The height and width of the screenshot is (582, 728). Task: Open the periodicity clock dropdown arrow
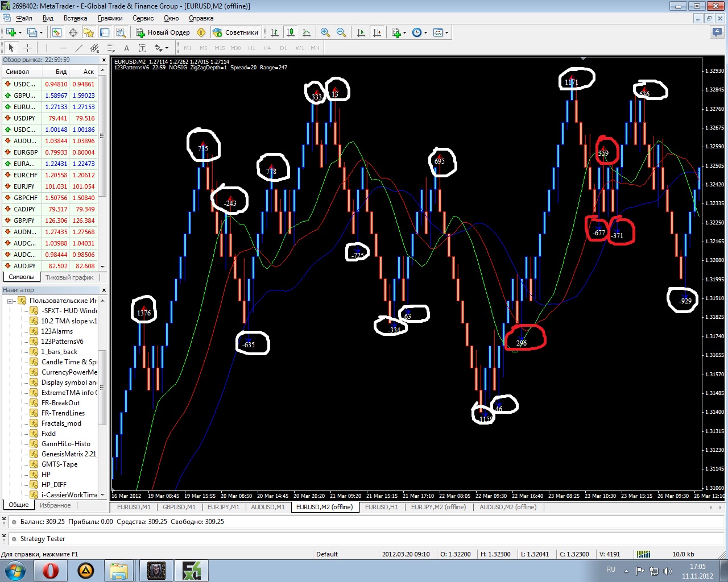pyautogui.click(x=425, y=33)
